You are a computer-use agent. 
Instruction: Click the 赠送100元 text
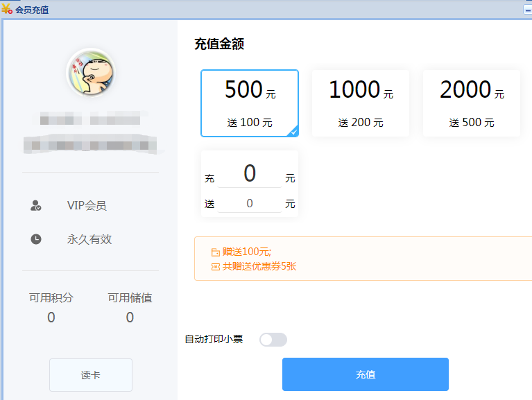click(x=247, y=252)
